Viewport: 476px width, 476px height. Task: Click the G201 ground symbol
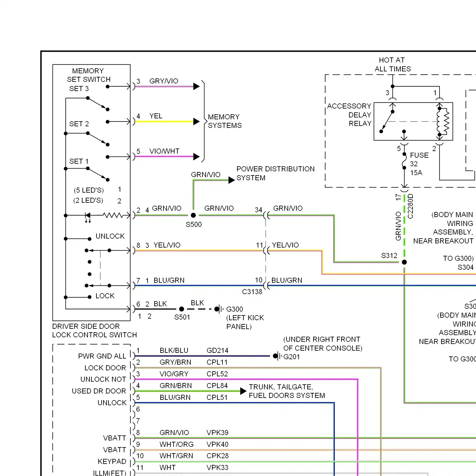[x=277, y=356]
